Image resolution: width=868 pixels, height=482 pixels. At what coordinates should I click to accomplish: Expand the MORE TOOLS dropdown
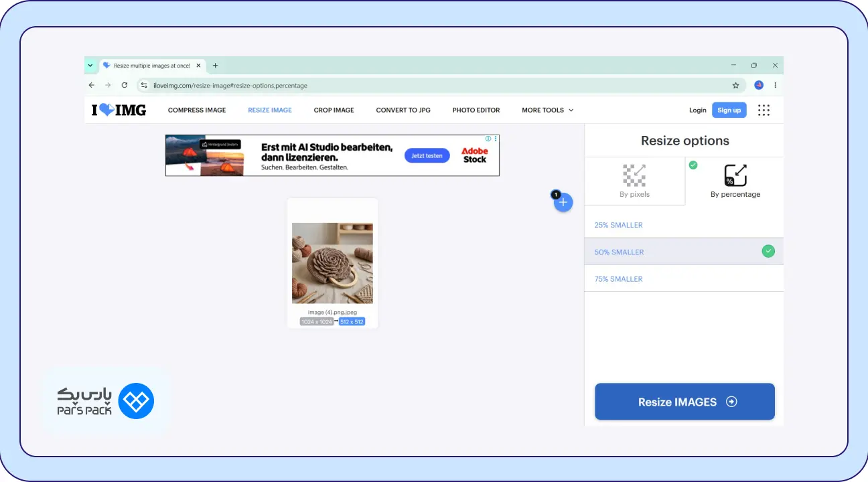[x=548, y=110]
